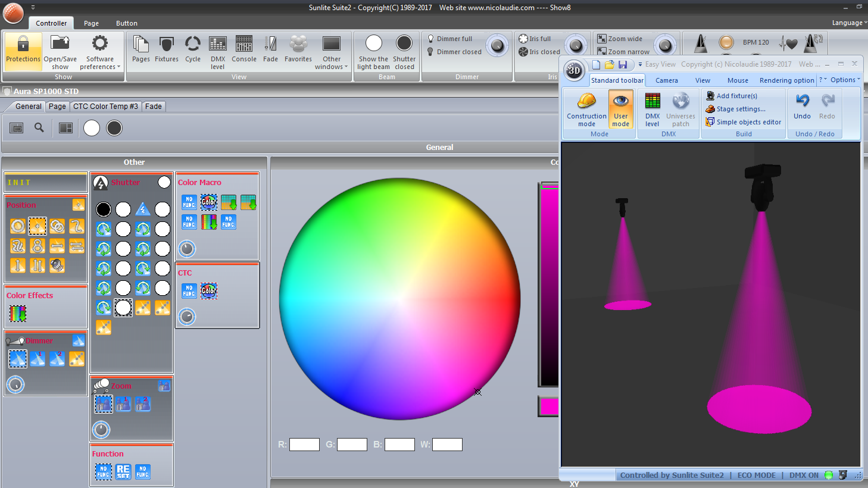Set Dimmer closed in the ribbon
The width and height of the screenshot is (868, 488).
454,52
